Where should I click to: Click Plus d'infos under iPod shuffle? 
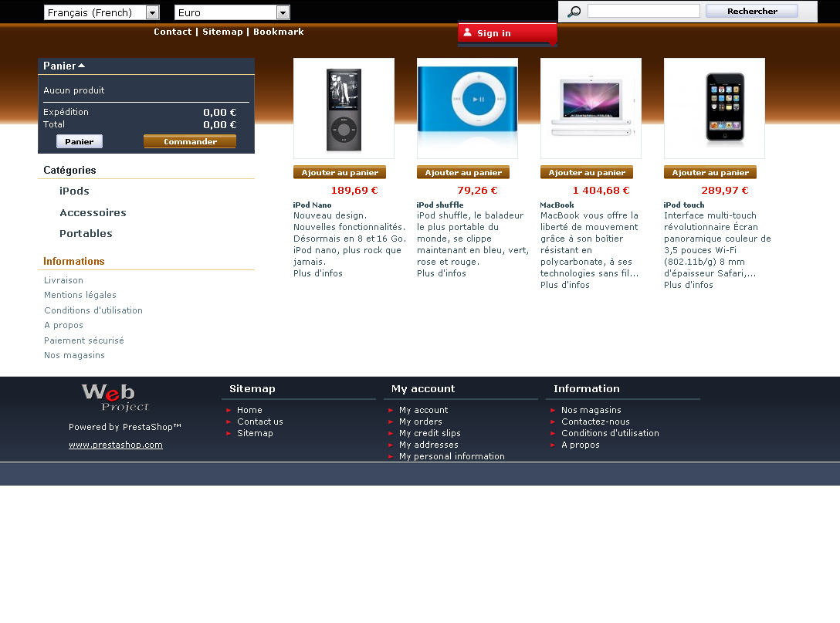tap(442, 273)
